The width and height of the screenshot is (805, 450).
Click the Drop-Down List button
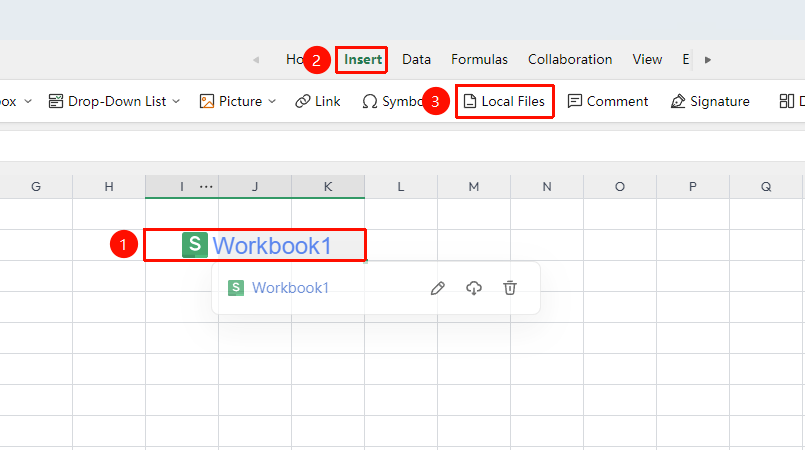tap(107, 102)
